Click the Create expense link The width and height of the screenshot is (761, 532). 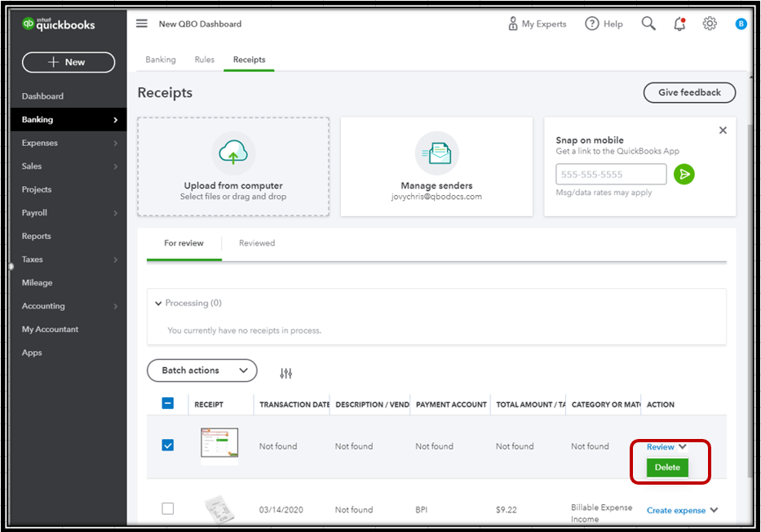[676, 510]
